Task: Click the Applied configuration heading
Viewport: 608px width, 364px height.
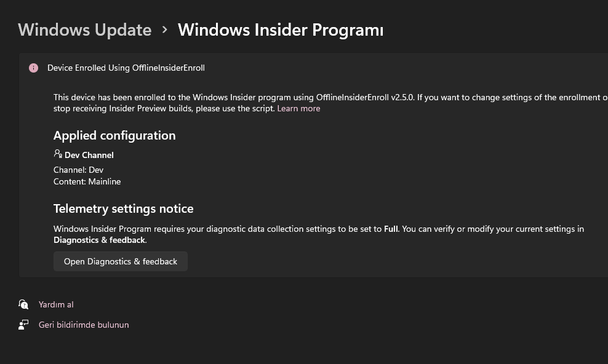Action: (x=114, y=135)
